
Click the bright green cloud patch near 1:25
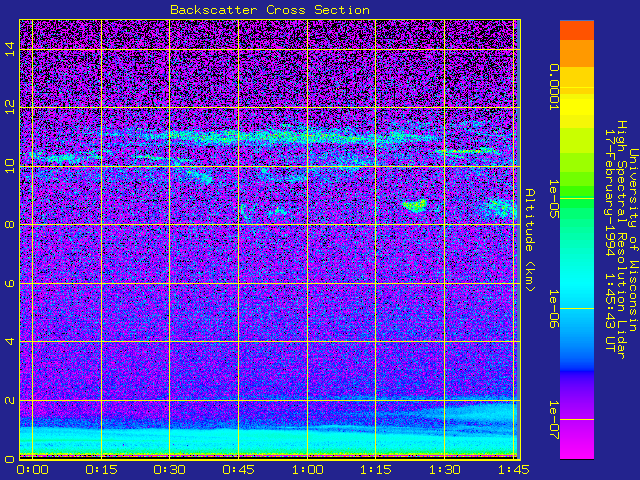(x=415, y=205)
